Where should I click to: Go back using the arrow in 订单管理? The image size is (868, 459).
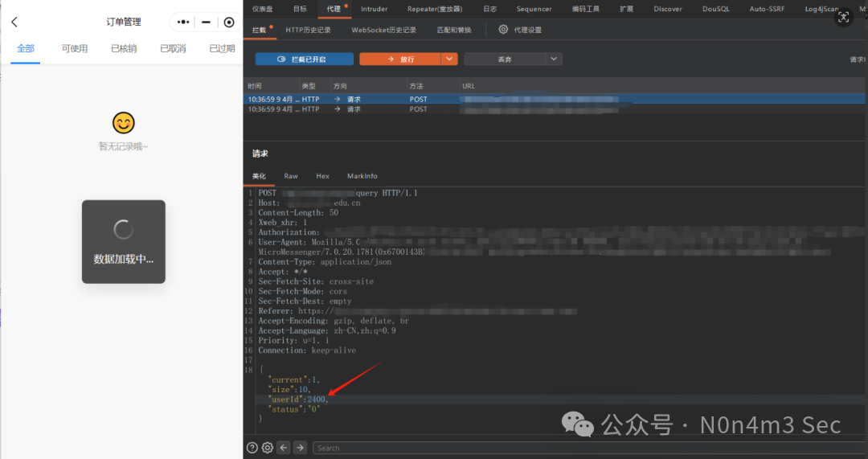click(x=14, y=23)
